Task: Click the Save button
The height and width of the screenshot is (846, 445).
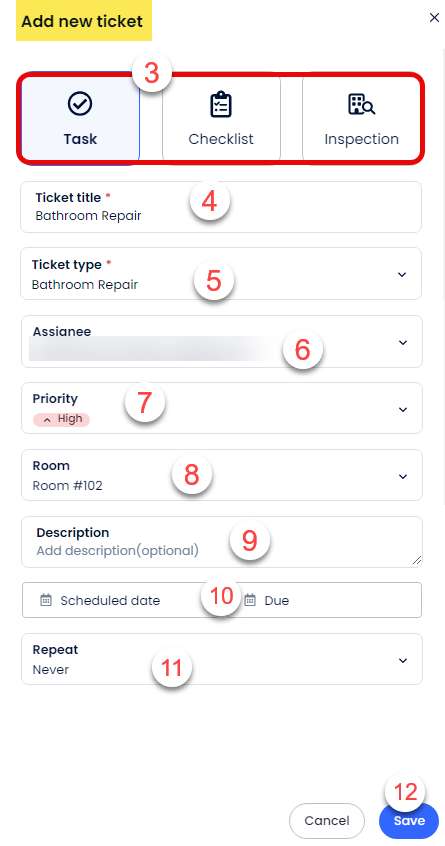Action: tap(409, 821)
